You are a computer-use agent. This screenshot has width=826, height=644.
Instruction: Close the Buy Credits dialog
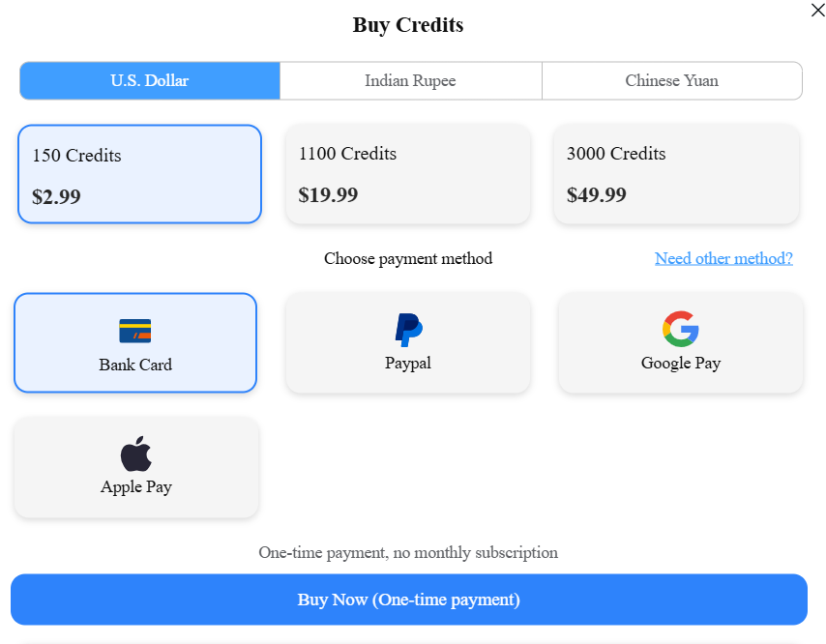coord(817,10)
